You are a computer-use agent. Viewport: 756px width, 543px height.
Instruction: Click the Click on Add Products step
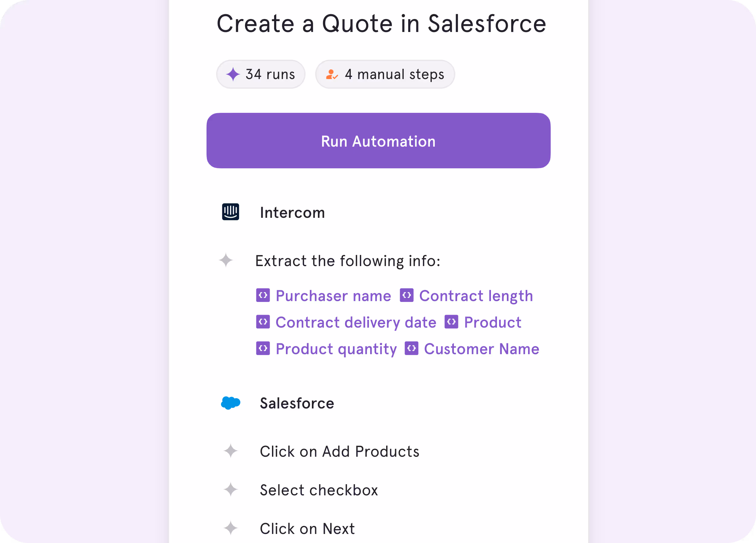(339, 451)
